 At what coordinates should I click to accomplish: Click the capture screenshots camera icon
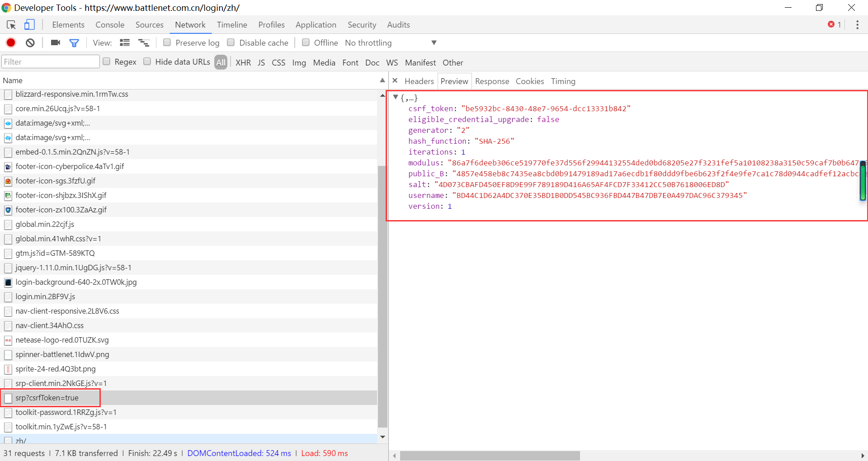click(x=56, y=42)
